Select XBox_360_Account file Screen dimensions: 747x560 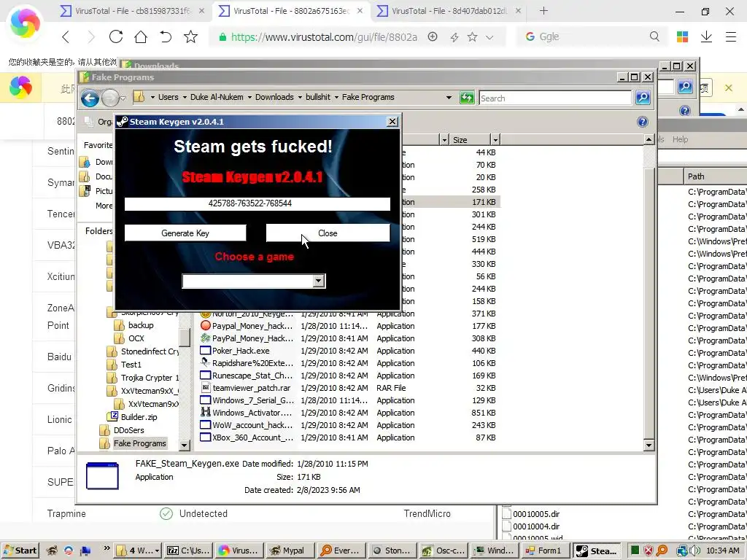pyautogui.click(x=253, y=437)
